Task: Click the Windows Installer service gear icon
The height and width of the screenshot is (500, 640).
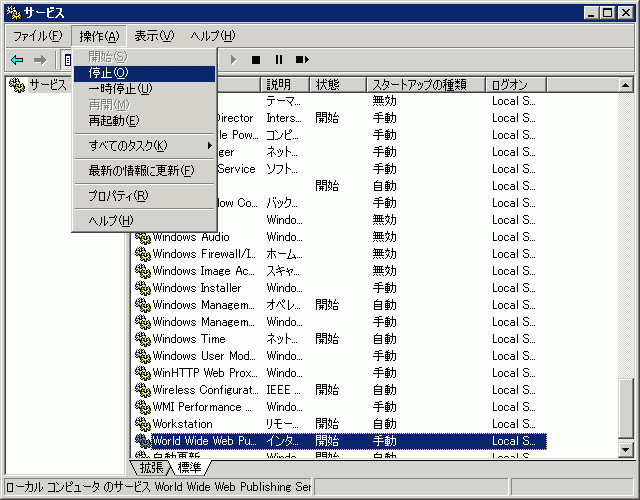Action: [143, 288]
